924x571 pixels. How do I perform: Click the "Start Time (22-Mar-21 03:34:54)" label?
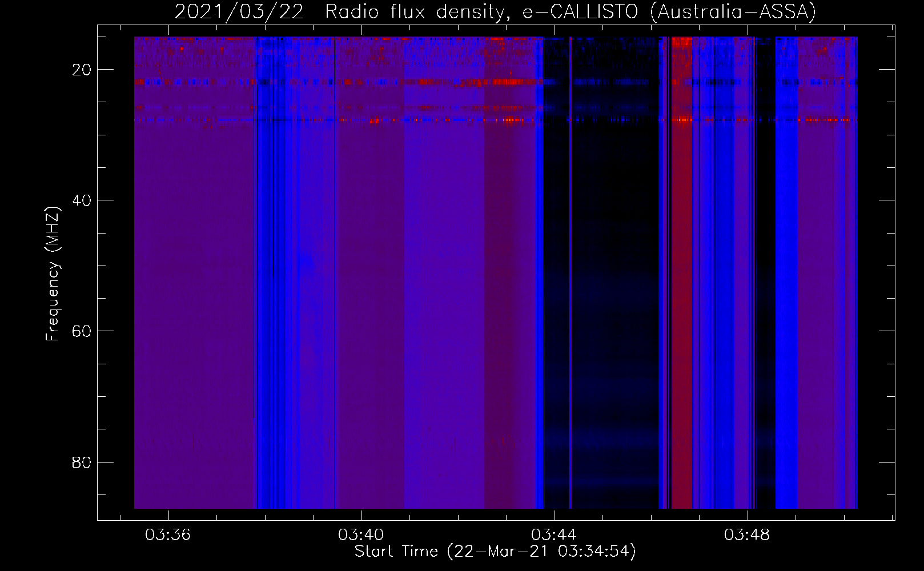point(495,552)
